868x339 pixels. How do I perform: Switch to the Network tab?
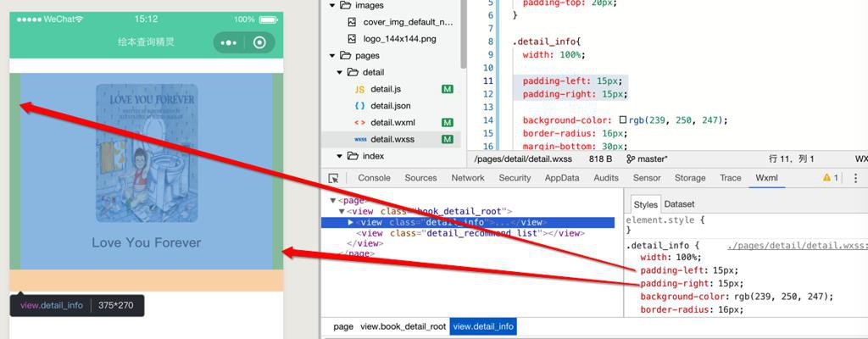click(x=468, y=178)
